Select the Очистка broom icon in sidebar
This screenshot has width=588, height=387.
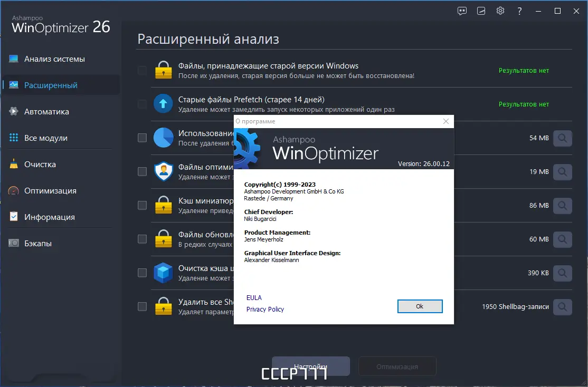(14, 164)
